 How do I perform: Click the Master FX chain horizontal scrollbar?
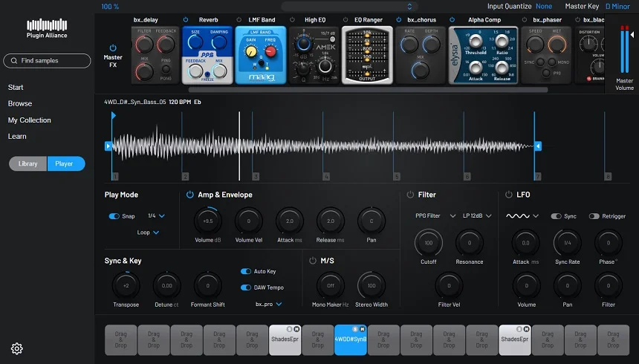pyautogui.click(x=368, y=89)
